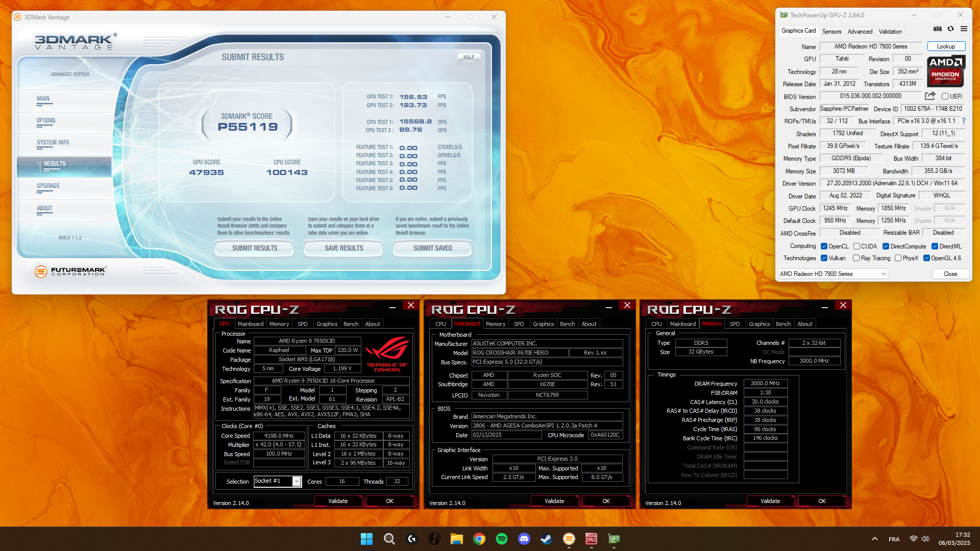The height and width of the screenshot is (551, 980).
Task: Click the BIOS export arrow icon in GPU-Z
Action: coord(930,96)
